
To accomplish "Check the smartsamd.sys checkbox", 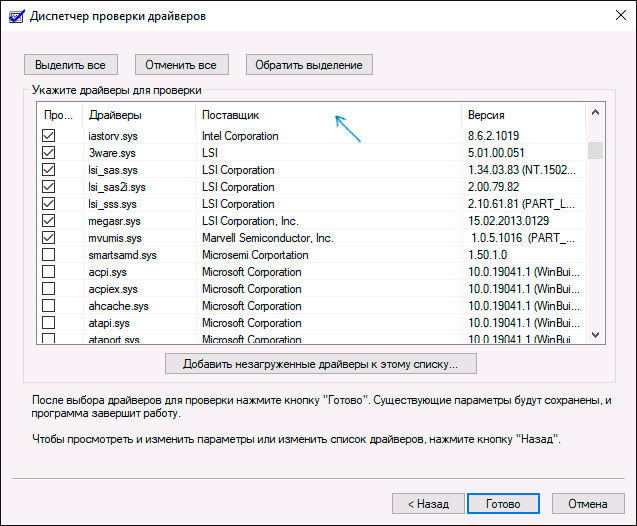I will pos(49,255).
